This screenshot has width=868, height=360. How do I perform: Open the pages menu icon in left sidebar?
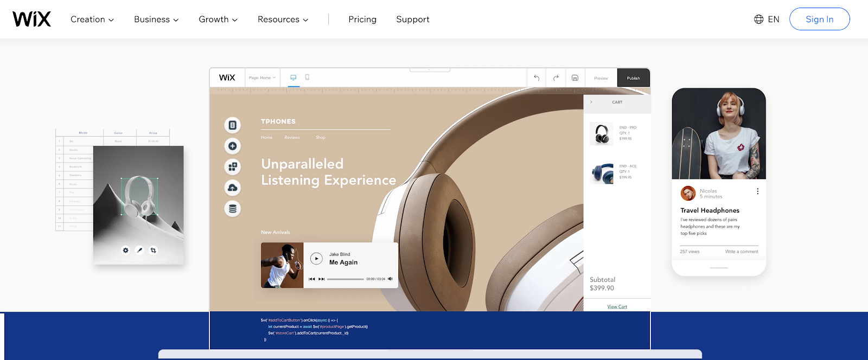(x=233, y=125)
